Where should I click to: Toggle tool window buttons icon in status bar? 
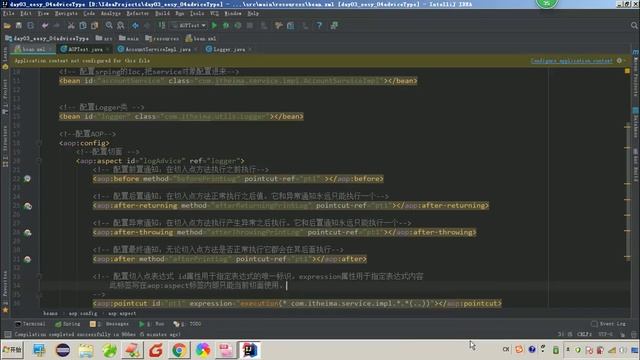[7, 334]
